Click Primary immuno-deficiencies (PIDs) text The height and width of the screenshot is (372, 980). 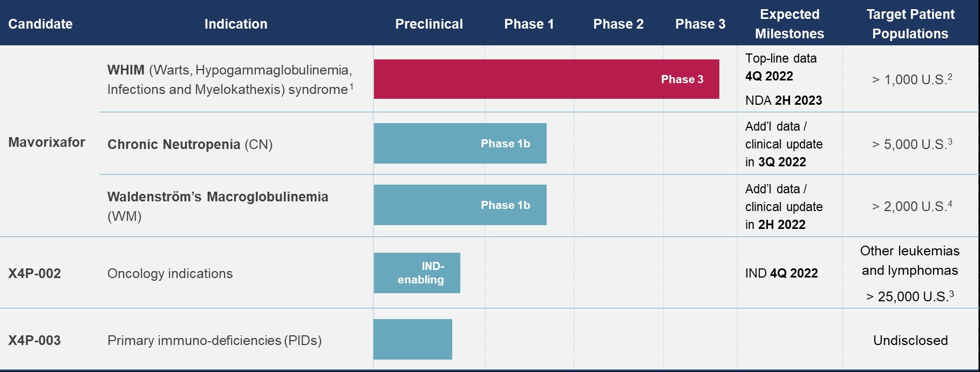214,341
